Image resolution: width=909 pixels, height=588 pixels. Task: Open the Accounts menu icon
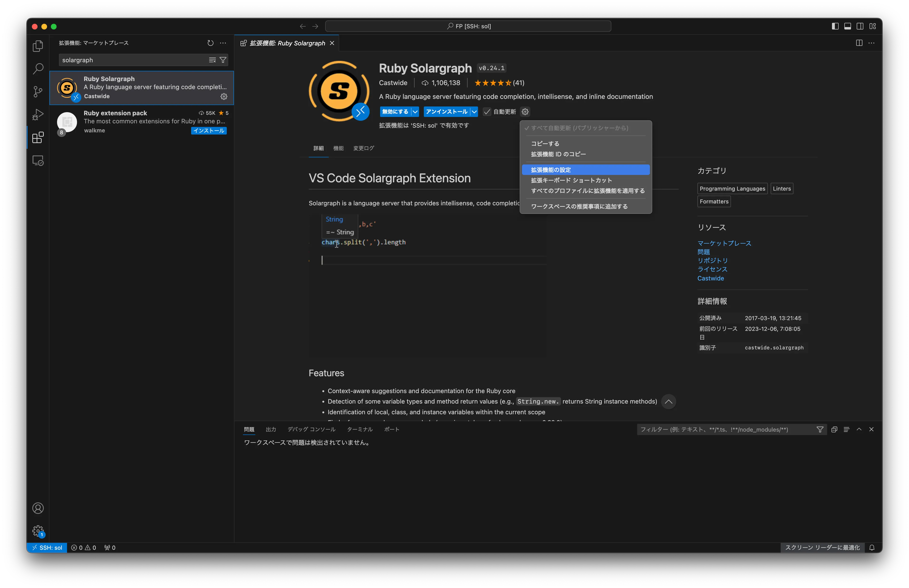(38, 508)
